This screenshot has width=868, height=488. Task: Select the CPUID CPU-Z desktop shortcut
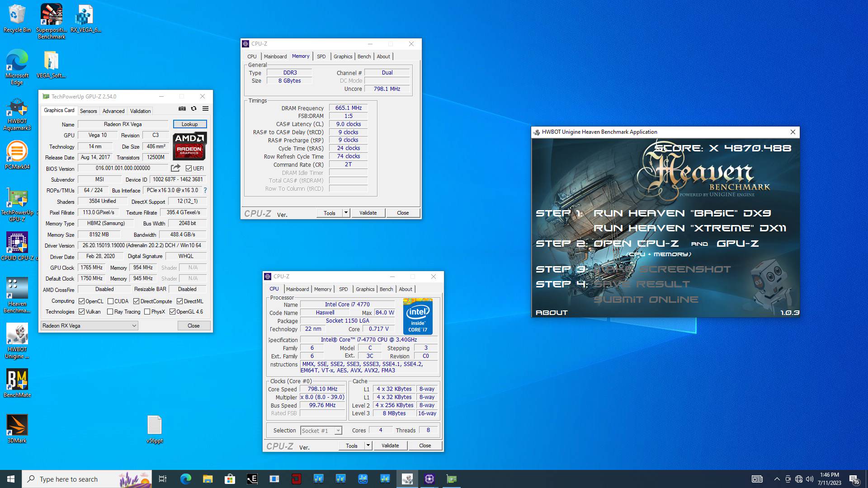point(17,246)
